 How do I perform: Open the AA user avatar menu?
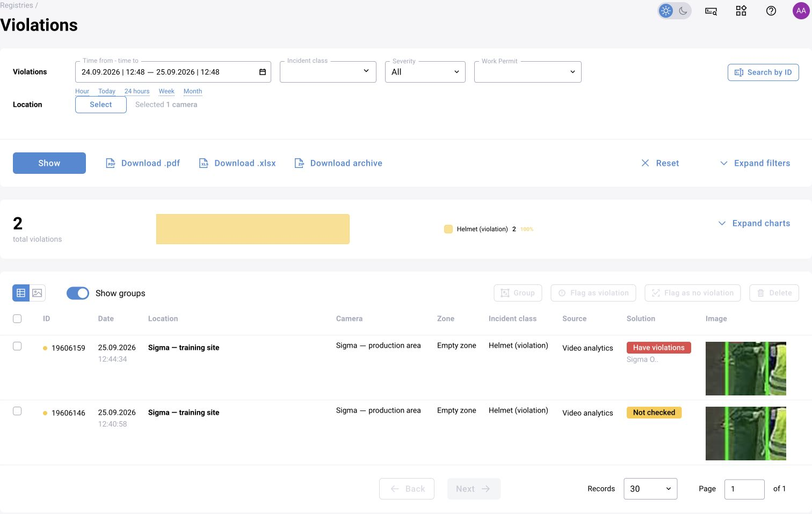tap(801, 11)
